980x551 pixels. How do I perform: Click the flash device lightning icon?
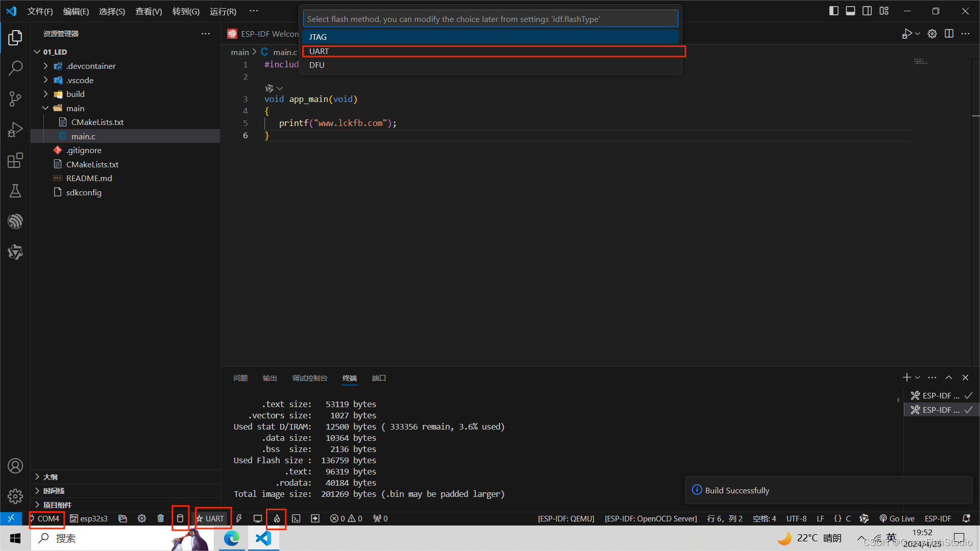239,518
